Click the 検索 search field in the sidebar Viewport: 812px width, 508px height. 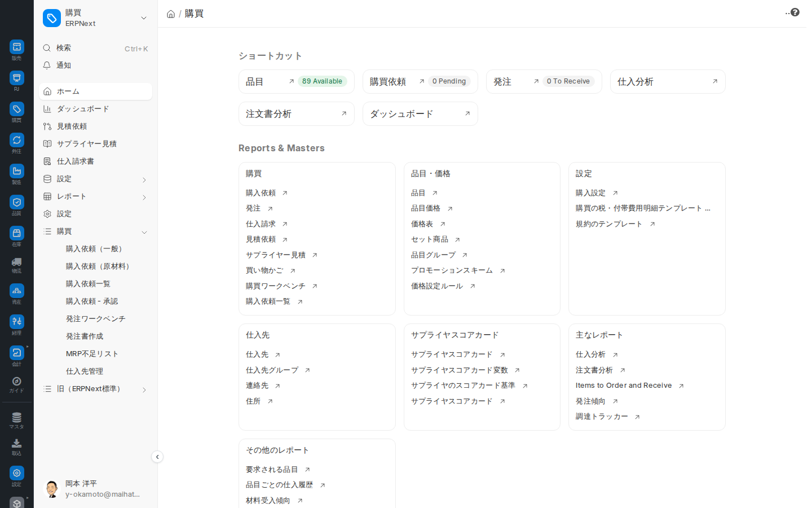coord(96,49)
